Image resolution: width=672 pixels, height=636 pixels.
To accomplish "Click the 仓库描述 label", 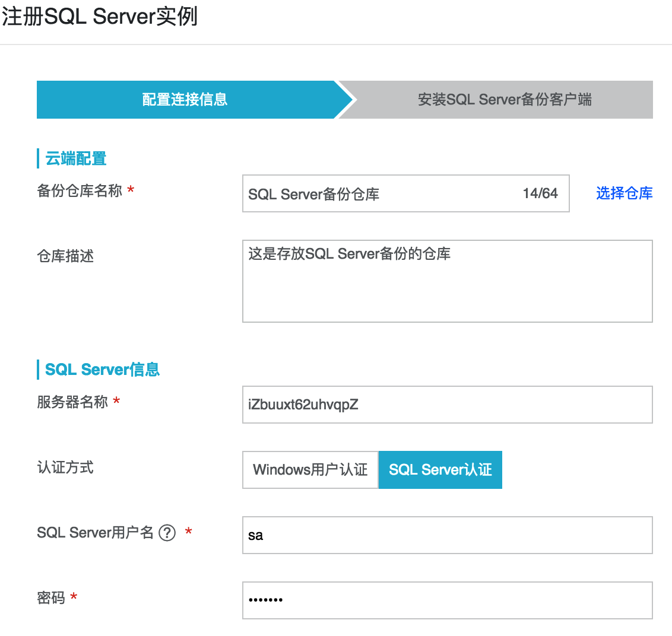I will [x=65, y=256].
